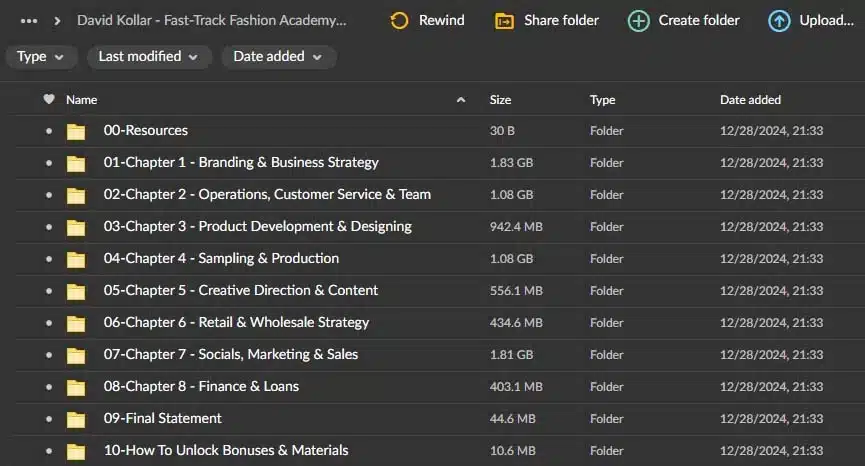Open 00-Resources folder name
The width and height of the screenshot is (865, 466).
point(146,130)
